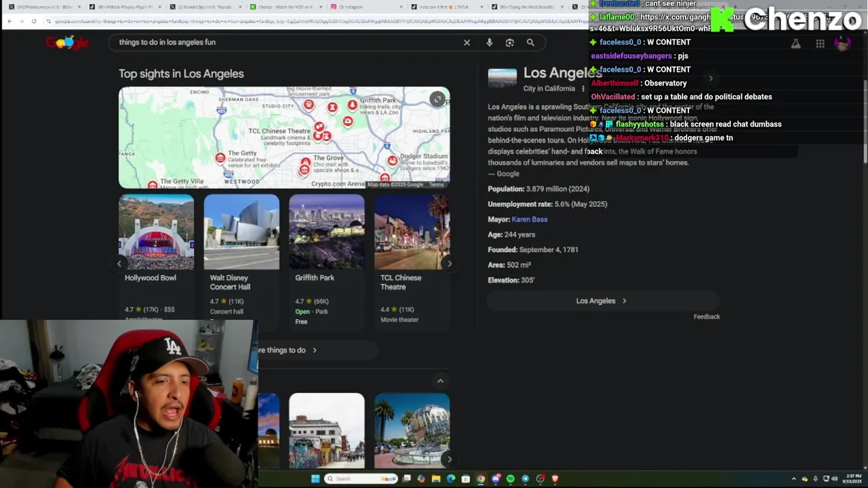Open more options beside City in California
868x488 pixels.
(x=583, y=89)
